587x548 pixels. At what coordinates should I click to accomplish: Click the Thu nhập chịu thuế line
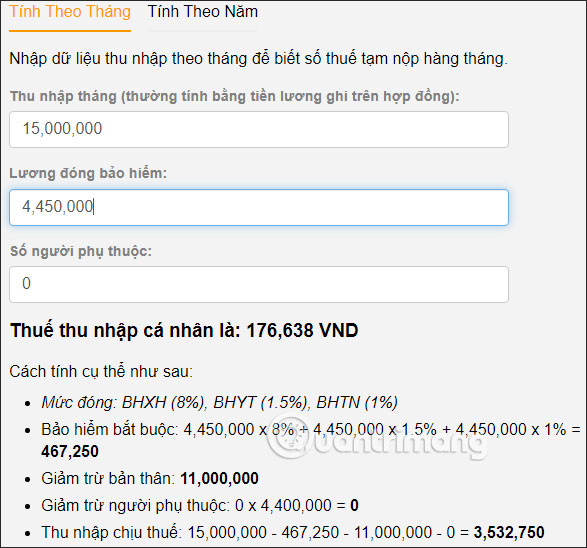(x=293, y=532)
